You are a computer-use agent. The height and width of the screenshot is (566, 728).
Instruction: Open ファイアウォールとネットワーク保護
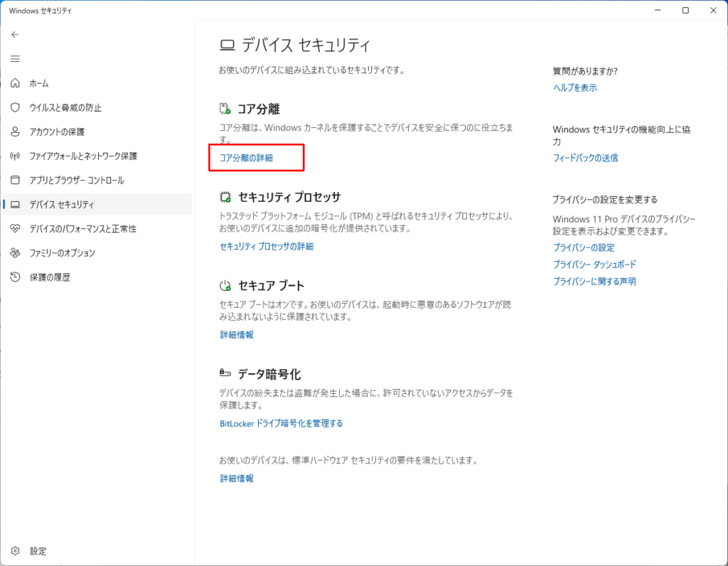(x=84, y=156)
